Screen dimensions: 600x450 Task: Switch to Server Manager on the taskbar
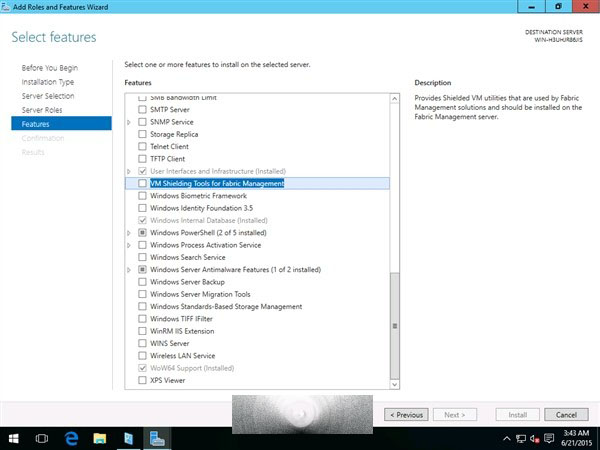click(157, 439)
